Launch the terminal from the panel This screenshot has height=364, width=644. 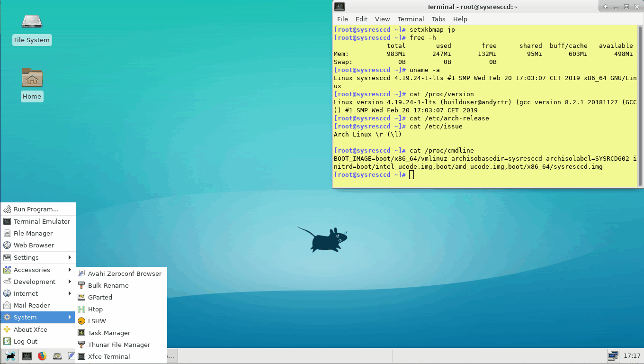click(27, 355)
